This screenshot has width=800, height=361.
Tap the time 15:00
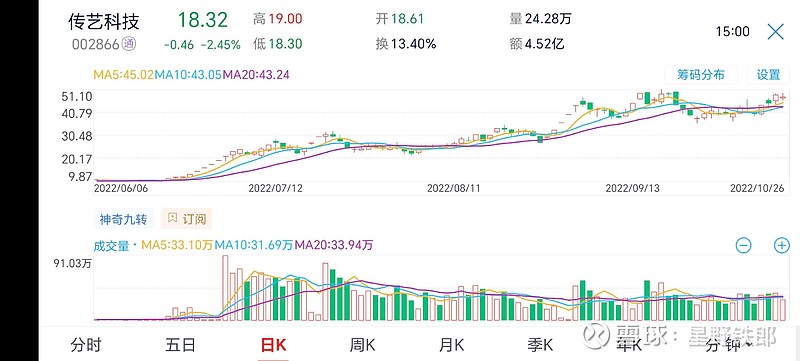click(x=733, y=32)
